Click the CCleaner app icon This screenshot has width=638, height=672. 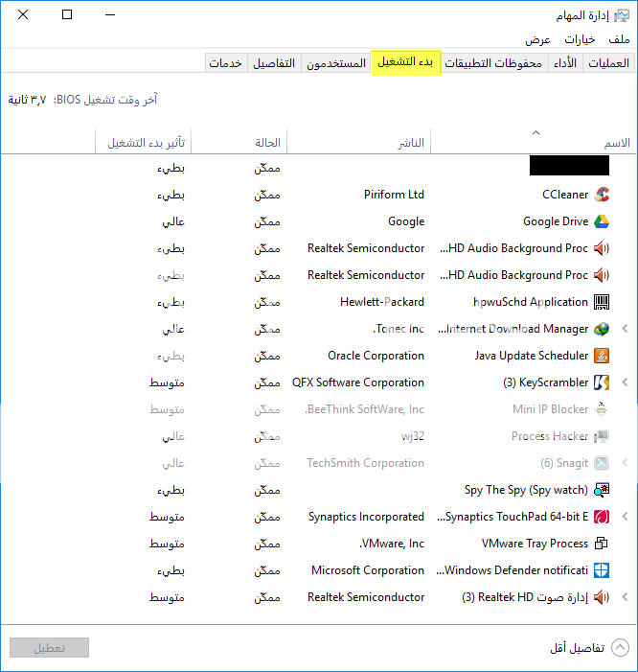coord(602,195)
